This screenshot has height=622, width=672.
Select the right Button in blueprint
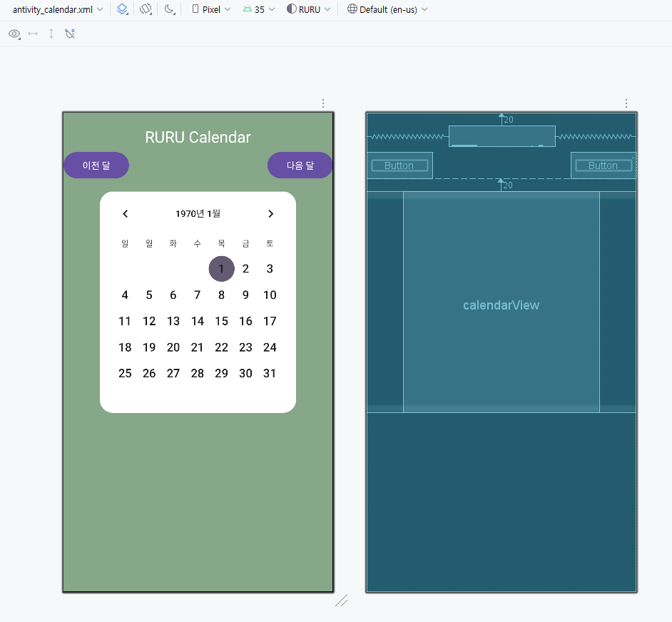pos(604,165)
